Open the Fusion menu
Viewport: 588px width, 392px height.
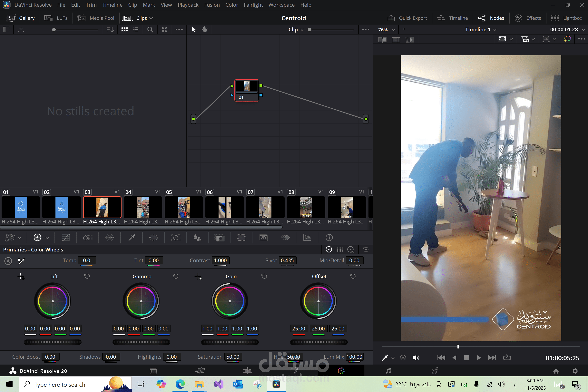[x=212, y=5]
